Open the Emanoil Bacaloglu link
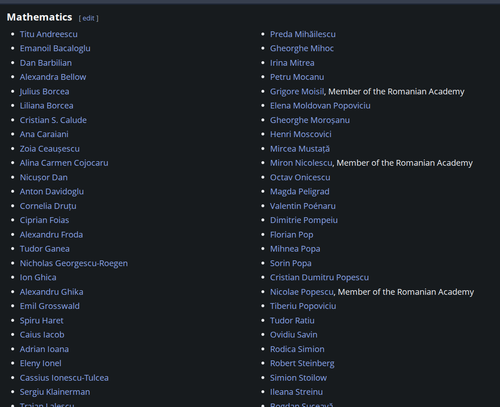This screenshot has height=407, width=500. (55, 49)
